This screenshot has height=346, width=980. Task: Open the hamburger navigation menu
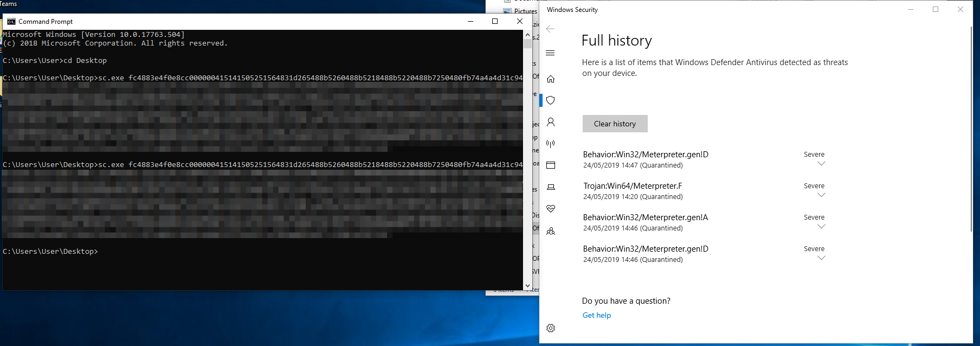pyautogui.click(x=550, y=53)
